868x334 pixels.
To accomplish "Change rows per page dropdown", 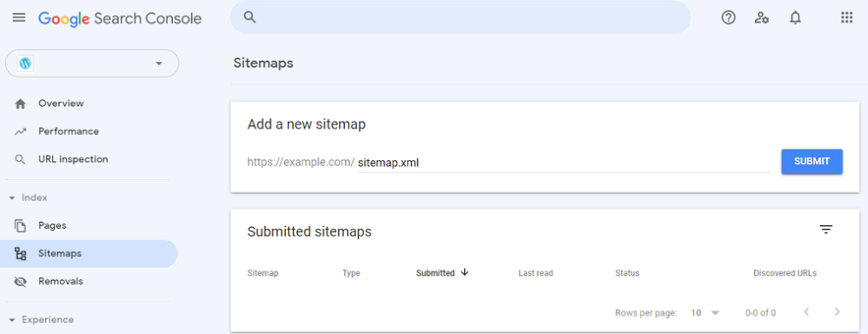I will [706, 312].
